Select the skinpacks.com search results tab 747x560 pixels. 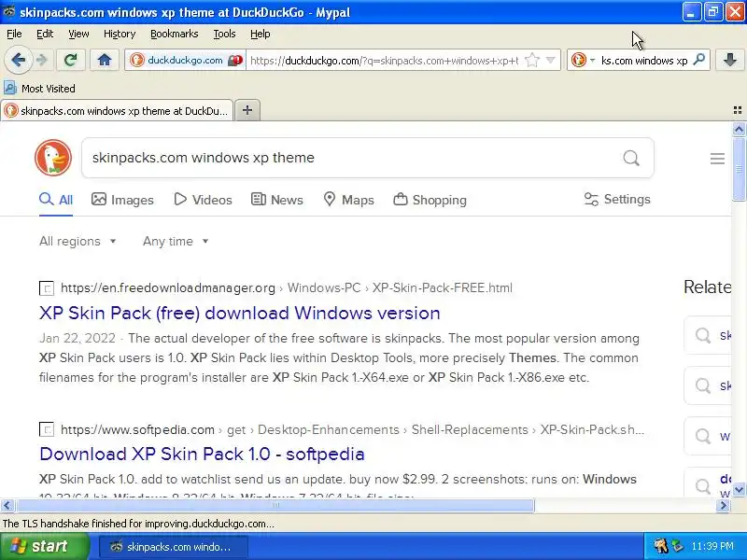pos(117,110)
